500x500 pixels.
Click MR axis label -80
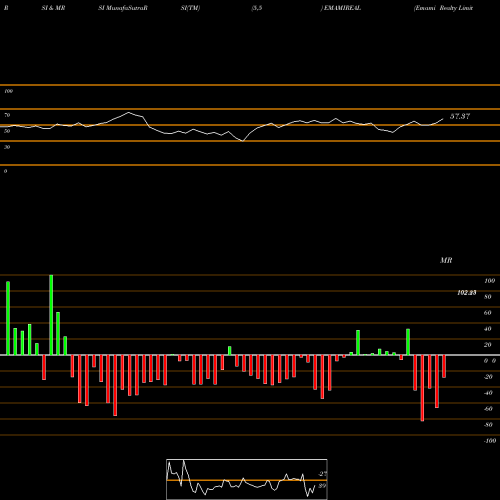pyautogui.click(x=488, y=425)
